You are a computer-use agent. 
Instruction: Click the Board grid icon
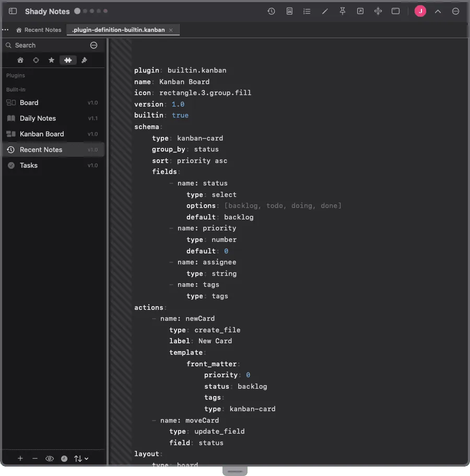pyautogui.click(x=11, y=102)
